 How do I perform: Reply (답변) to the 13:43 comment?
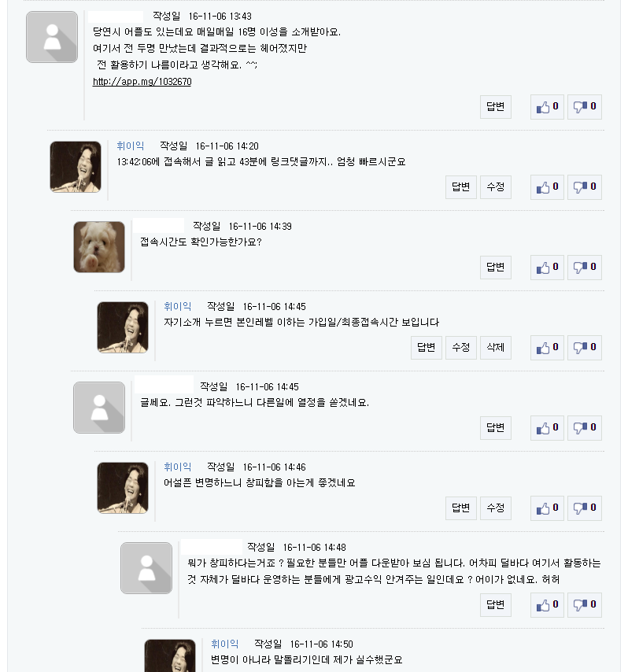pos(496,107)
